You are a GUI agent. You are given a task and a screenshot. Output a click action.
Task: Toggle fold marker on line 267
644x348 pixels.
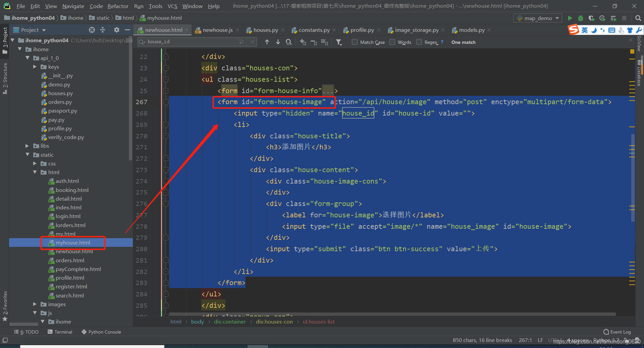click(x=166, y=102)
